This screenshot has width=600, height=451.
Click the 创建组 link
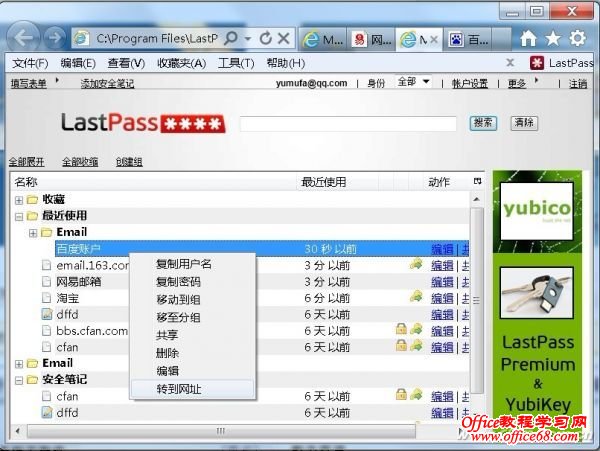pyautogui.click(x=129, y=162)
